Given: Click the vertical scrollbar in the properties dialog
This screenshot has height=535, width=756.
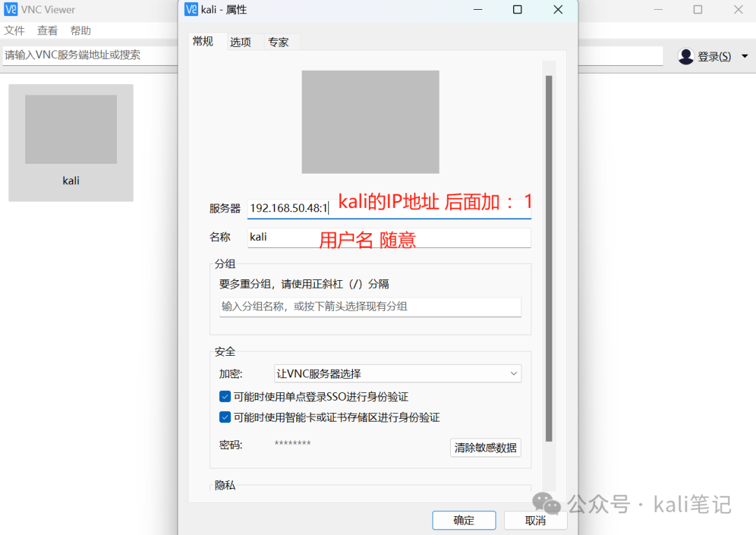Looking at the screenshot, I should click(549, 258).
